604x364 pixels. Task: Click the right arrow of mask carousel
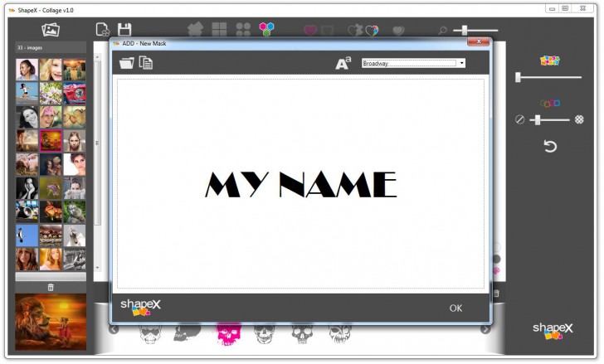485,329
